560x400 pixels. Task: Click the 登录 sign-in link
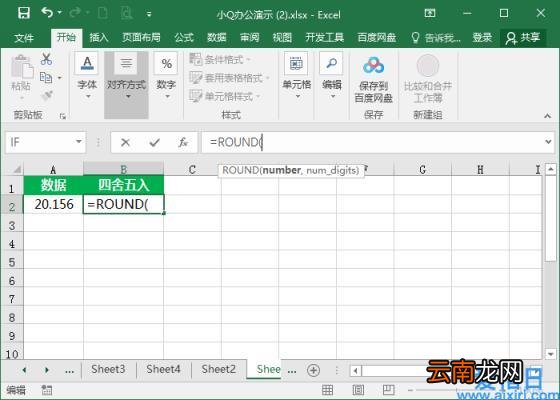click(x=482, y=38)
